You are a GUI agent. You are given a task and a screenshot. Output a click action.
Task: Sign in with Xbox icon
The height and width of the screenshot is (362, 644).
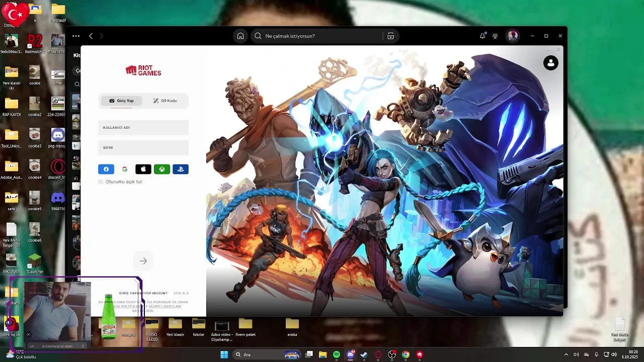pyautogui.click(x=162, y=169)
